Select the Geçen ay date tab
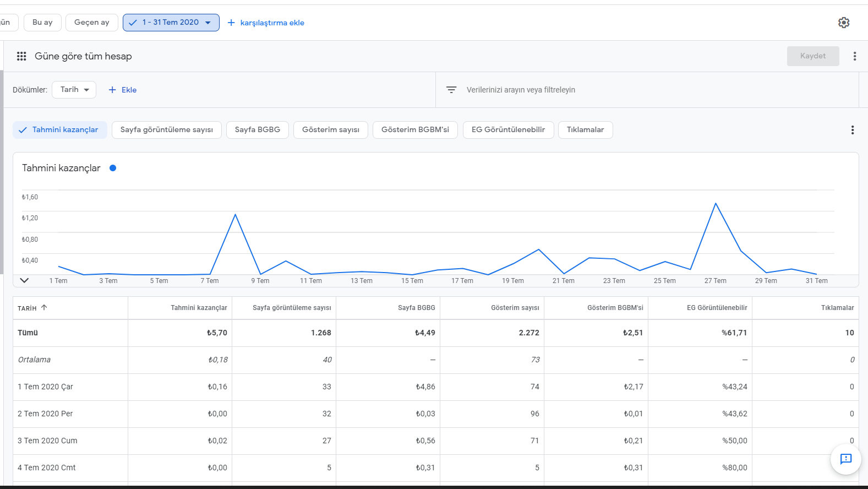868x489 pixels. 92,23
